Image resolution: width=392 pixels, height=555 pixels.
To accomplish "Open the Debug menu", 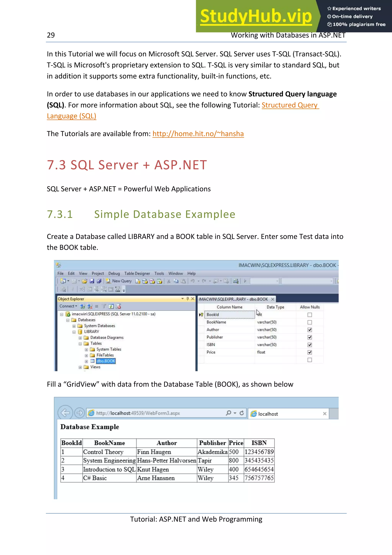I will pyautogui.click(x=114, y=273).
